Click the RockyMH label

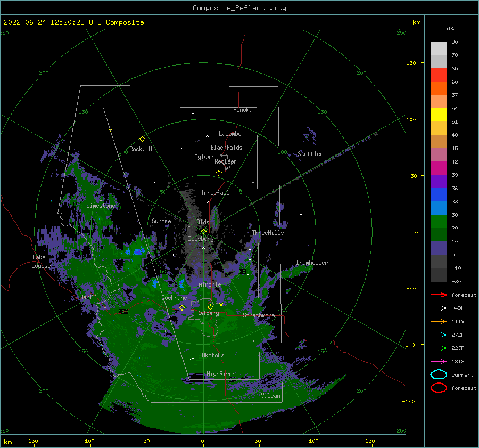141,149
